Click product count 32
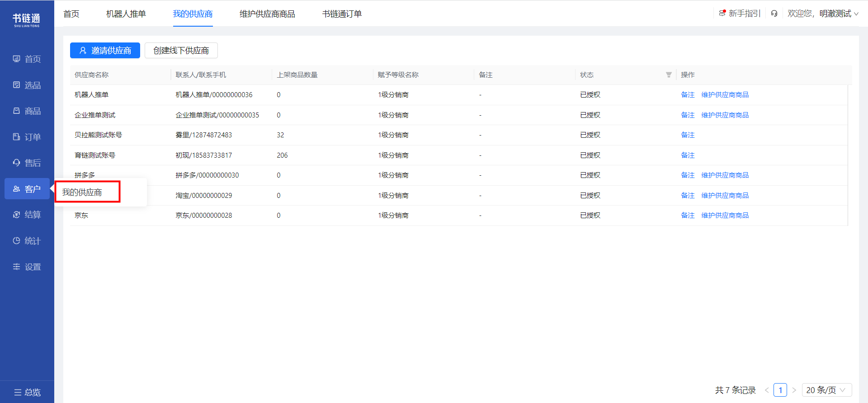 click(280, 135)
